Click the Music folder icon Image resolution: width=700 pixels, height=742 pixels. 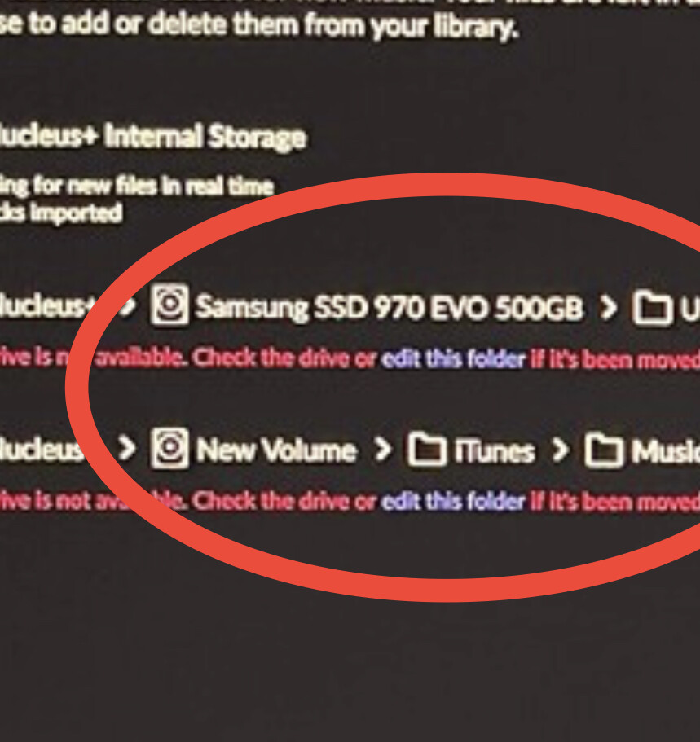(604, 450)
